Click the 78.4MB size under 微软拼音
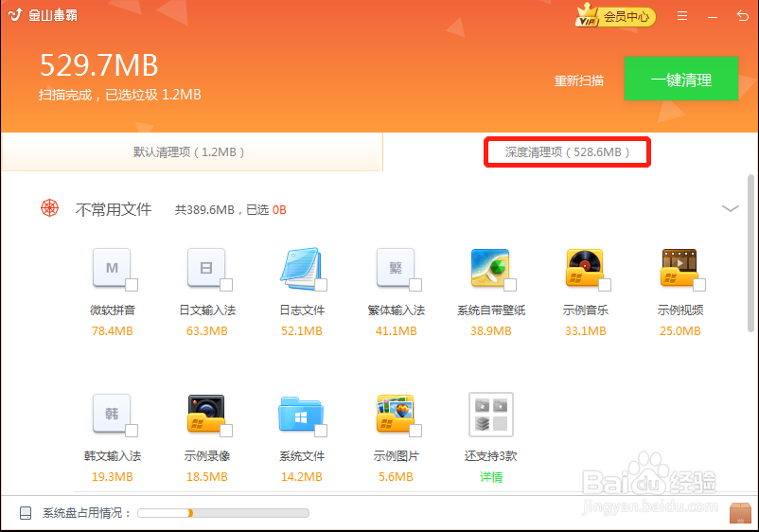Viewport: 759px width, 532px height. 112,331
